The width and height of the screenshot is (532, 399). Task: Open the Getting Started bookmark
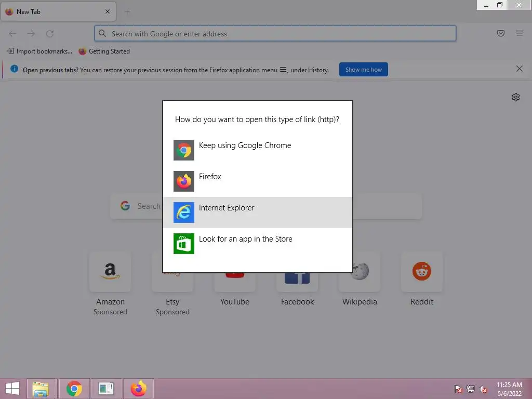pyautogui.click(x=104, y=51)
